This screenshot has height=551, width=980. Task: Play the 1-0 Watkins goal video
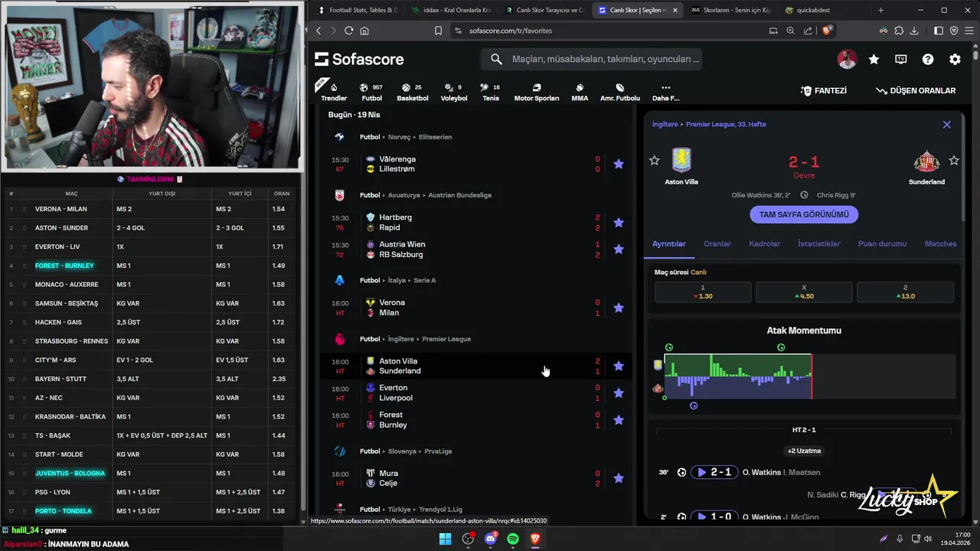[x=714, y=517]
